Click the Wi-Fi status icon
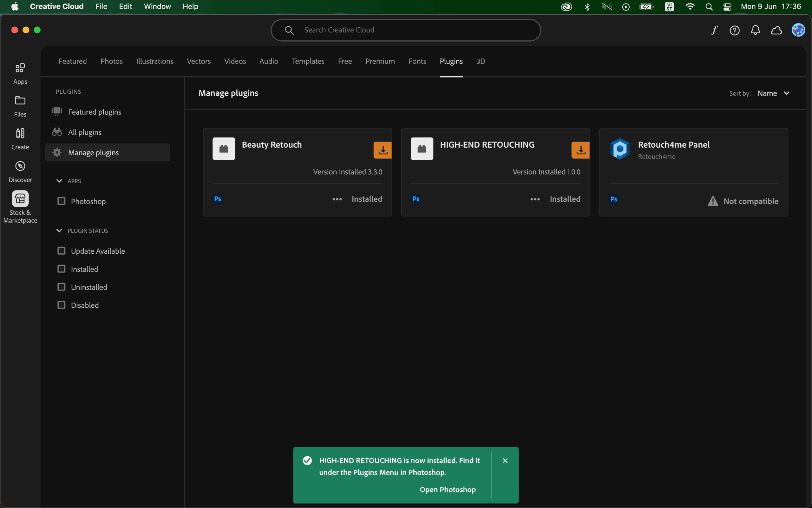Viewport: 812px width, 508px height. pos(690,7)
